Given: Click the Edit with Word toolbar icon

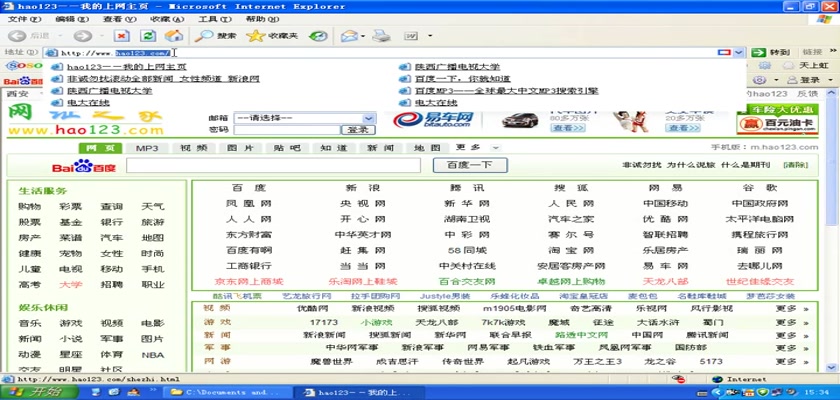Looking at the screenshot, I should [411, 36].
